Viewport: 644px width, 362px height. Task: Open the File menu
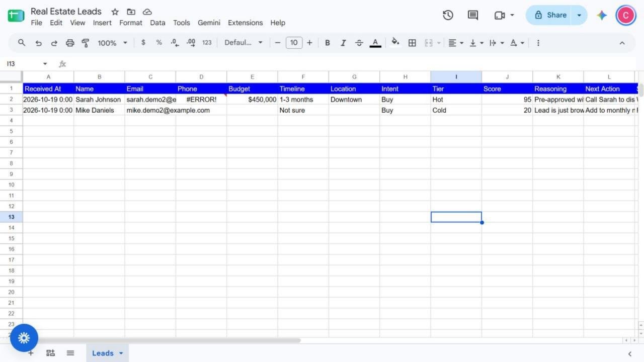[x=36, y=23]
